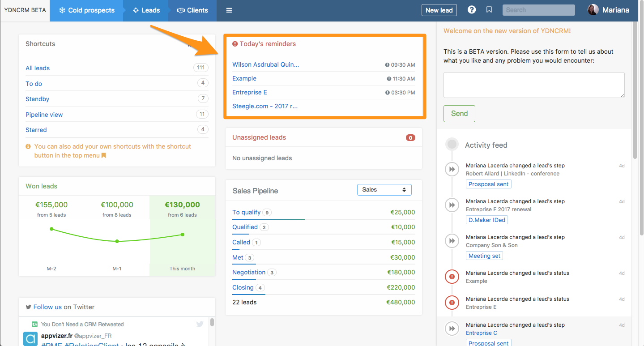Click the Twitter bird icon in feed

[x=200, y=325]
